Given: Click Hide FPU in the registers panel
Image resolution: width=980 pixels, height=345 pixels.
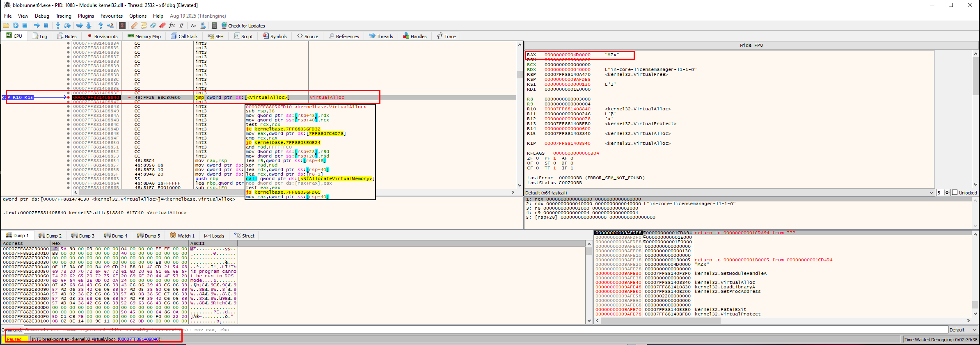Looking at the screenshot, I should [x=751, y=45].
